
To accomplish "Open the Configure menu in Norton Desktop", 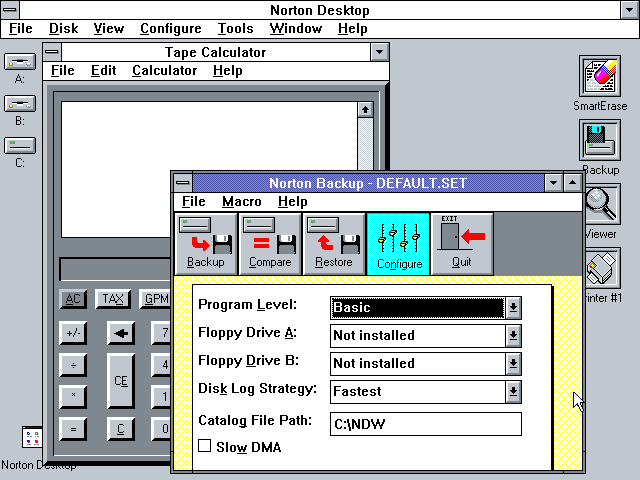I will tap(171, 29).
